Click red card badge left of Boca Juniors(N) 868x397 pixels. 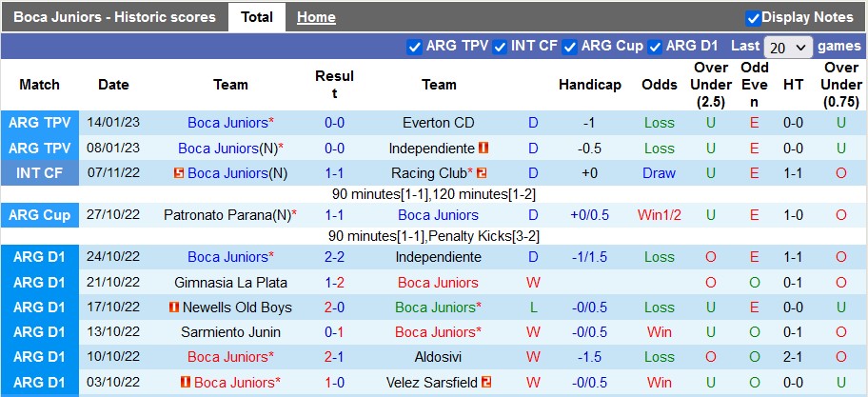[179, 173]
